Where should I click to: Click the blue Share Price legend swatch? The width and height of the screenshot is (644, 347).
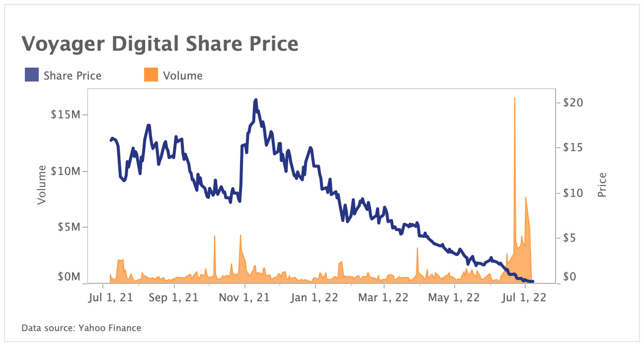pyautogui.click(x=32, y=76)
